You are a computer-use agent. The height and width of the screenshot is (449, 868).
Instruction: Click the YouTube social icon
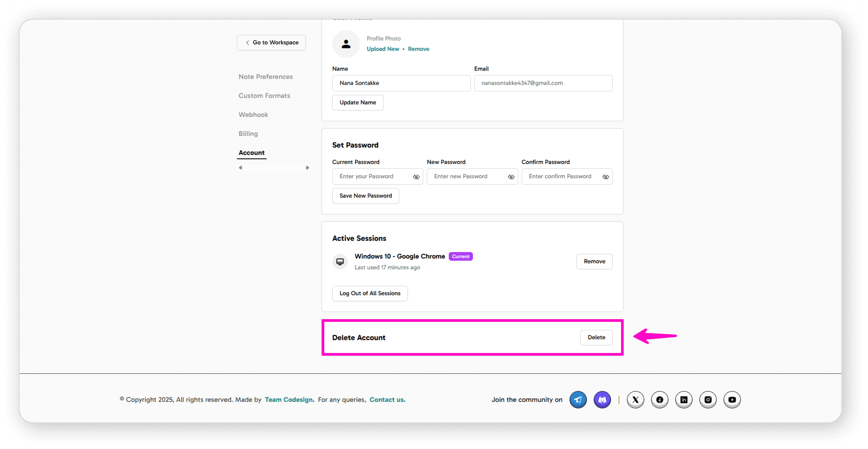click(x=732, y=399)
